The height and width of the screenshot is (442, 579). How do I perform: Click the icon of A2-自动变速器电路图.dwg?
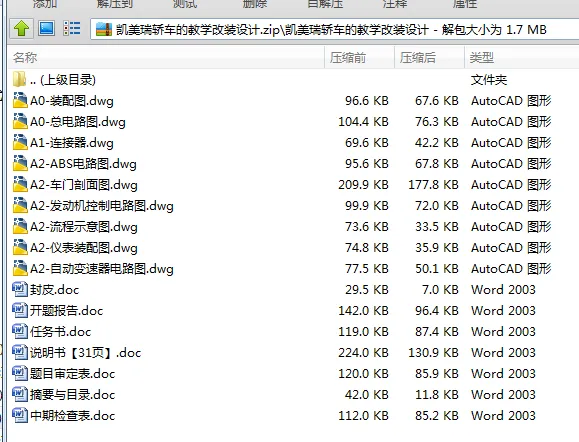20,268
